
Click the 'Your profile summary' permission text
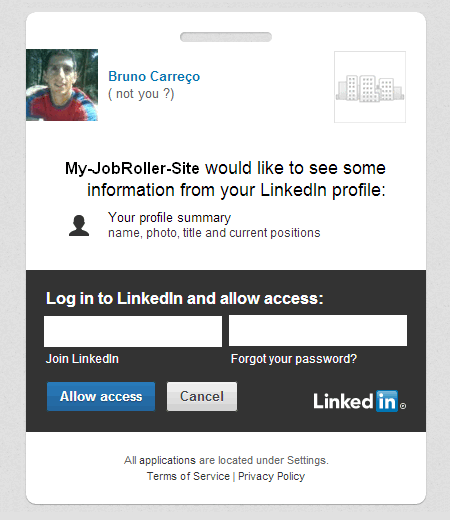[169, 218]
